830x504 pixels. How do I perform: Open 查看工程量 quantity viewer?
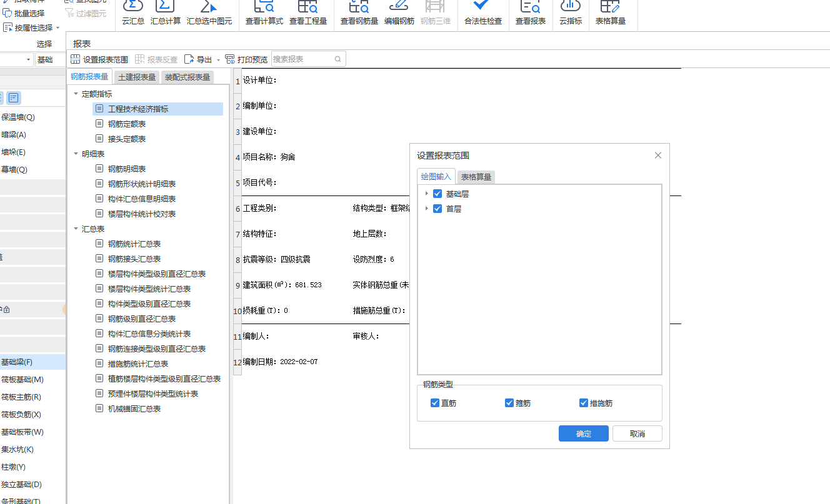308,14
